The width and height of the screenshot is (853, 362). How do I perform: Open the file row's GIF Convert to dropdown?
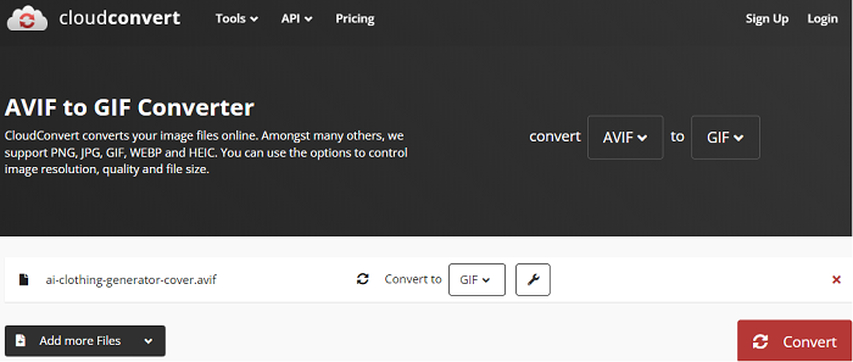(477, 280)
